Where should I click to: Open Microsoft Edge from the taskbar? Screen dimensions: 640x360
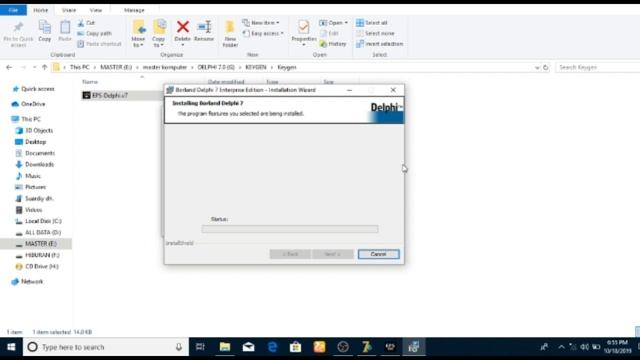click(x=272, y=347)
